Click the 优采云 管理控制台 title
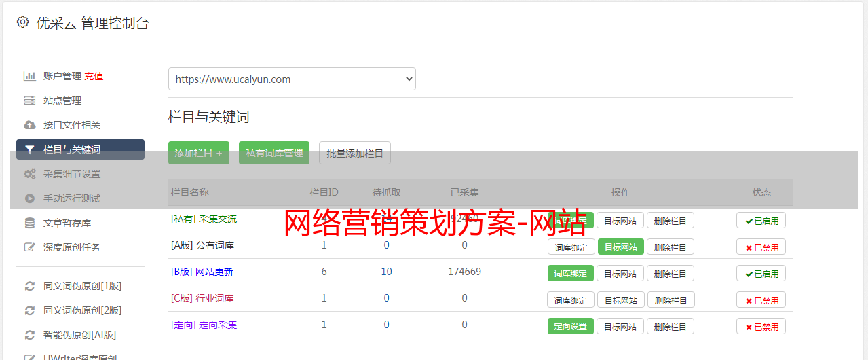The image size is (868, 360). pos(92,23)
